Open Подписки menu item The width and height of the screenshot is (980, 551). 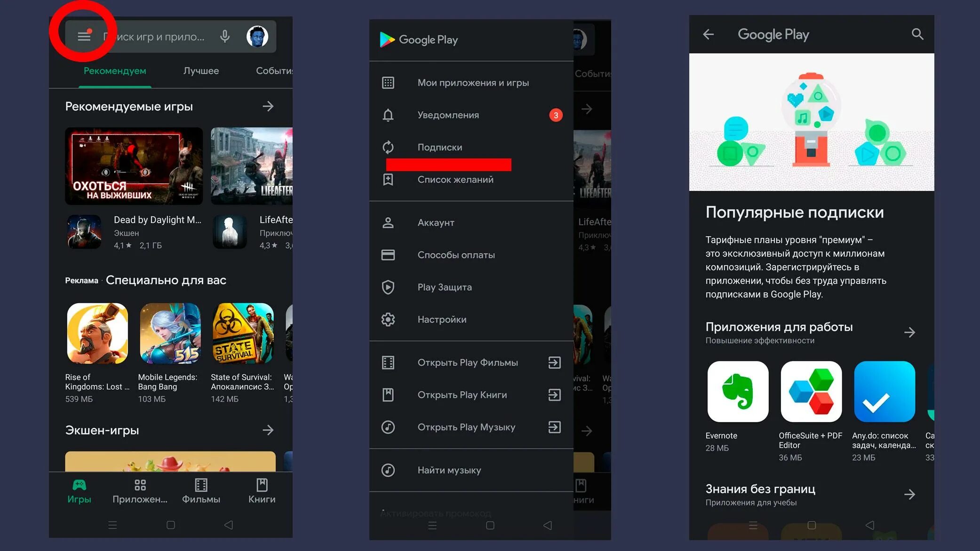coord(438,147)
